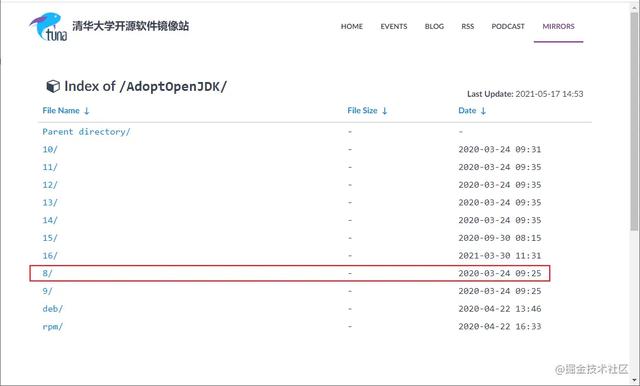Sort by Date column
This screenshot has height=386, width=640.
point(472,111)
